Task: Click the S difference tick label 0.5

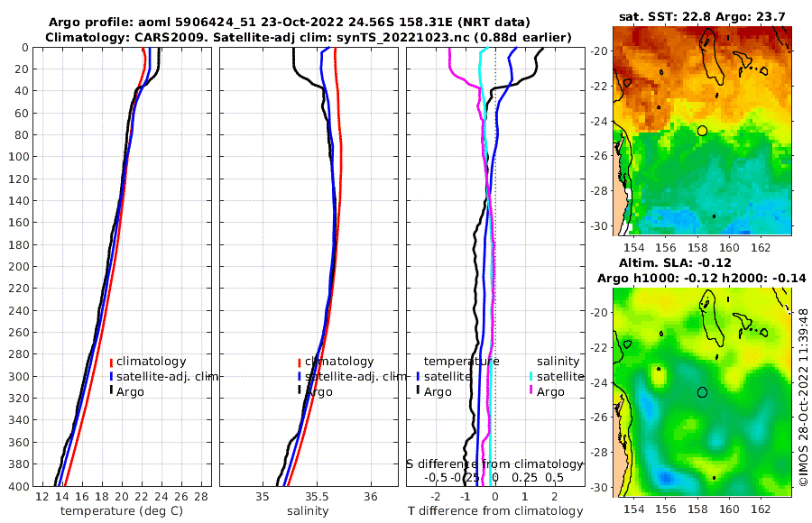Action: pyautogui.click(x=554, y=477)
